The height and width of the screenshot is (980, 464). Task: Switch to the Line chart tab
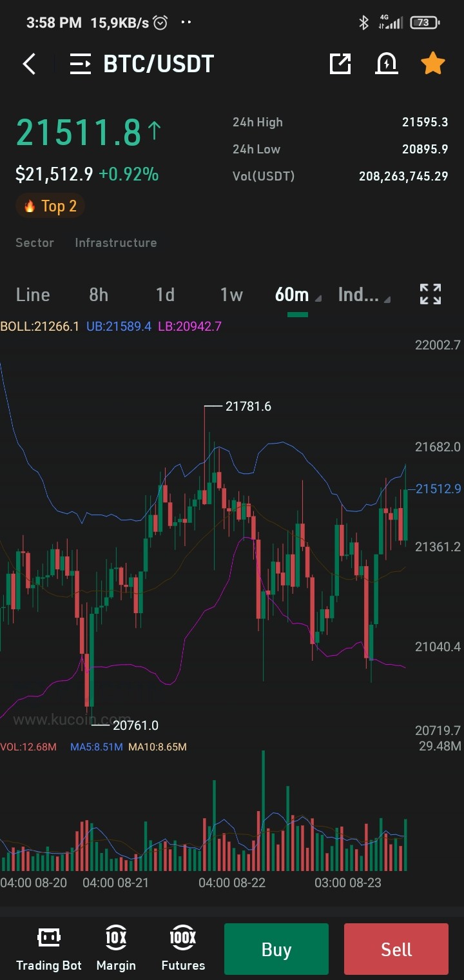[x=33, y=295]
